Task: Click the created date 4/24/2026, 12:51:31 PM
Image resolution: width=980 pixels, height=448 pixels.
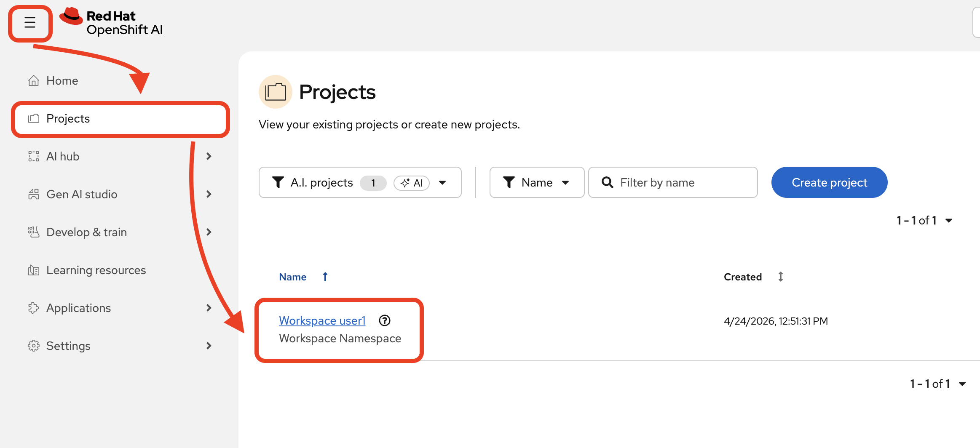Action: [776, 321]
